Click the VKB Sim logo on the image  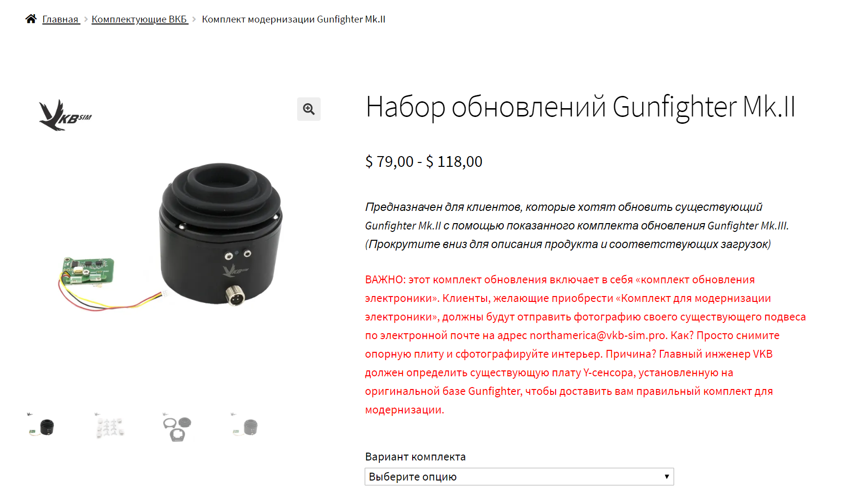click(x=65, y=115)
